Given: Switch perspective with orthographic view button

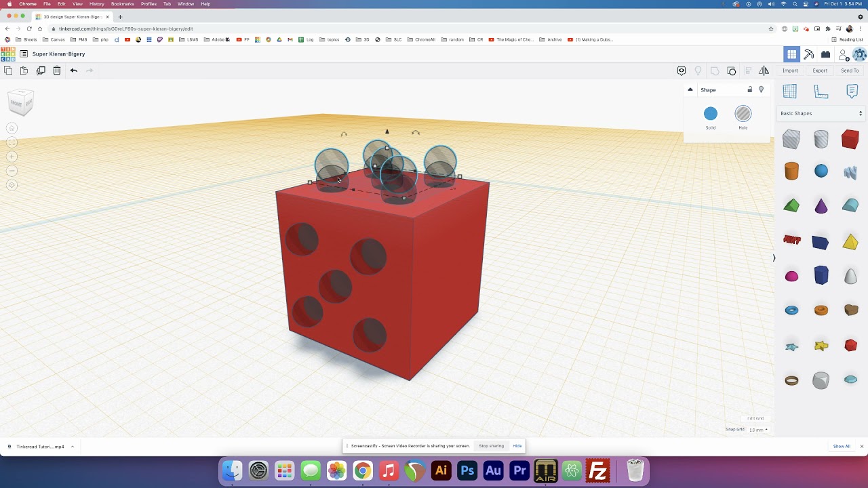Looking at the screenshot, I should [12, 185].
